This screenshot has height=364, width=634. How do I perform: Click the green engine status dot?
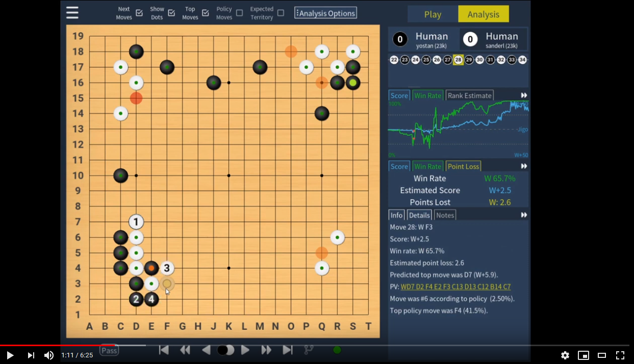point(337,350)
